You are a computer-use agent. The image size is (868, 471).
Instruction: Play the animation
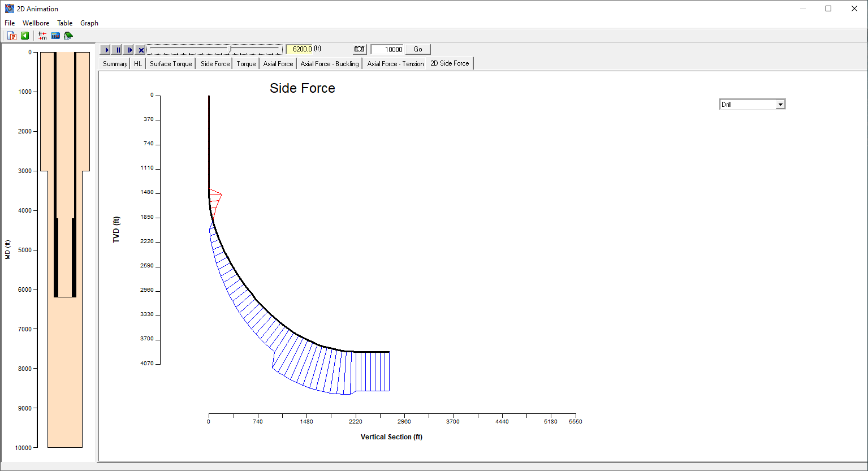pos(106,50)
